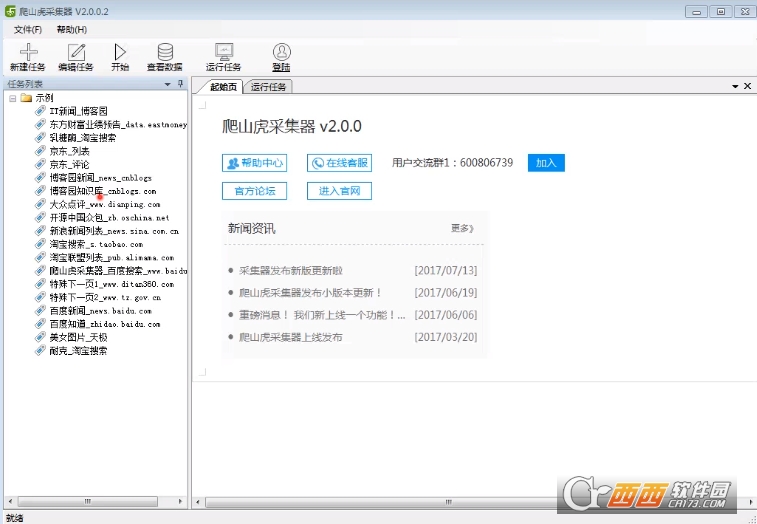Viewport: 757px width, 524px height.
Task: Click the date [2017/07/13] text
Action: point(446,270)
